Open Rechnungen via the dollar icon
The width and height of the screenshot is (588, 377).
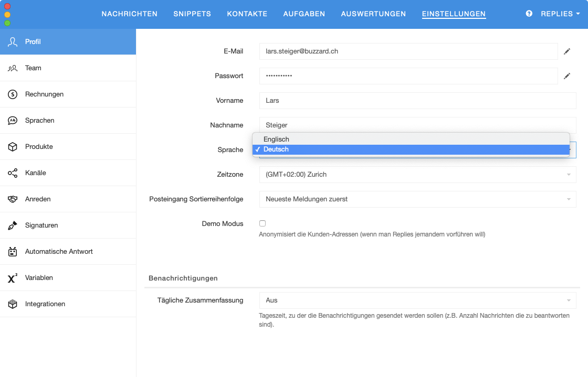(13, 94)
